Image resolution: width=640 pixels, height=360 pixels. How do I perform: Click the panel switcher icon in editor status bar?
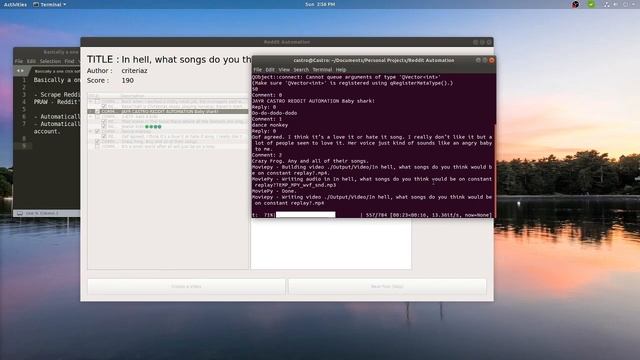point(20,213)
